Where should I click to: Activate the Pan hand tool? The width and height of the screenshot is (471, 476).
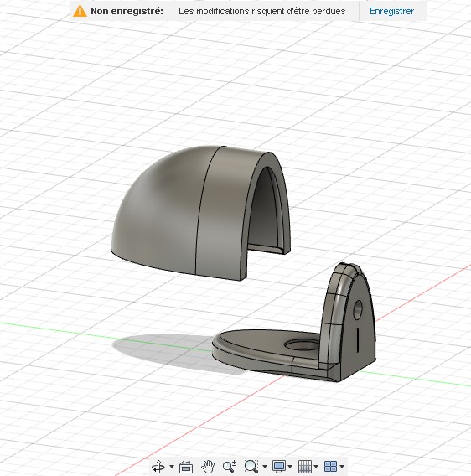tap(208, 466)
